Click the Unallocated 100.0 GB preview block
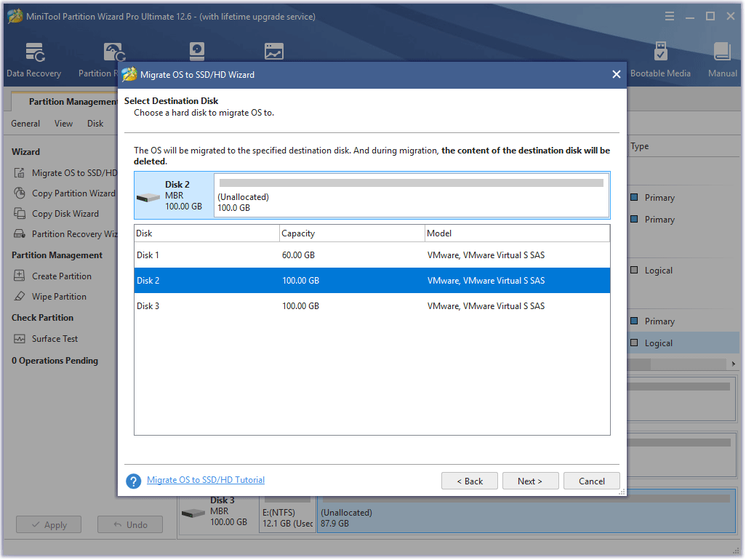 click(x=412, y=196)
